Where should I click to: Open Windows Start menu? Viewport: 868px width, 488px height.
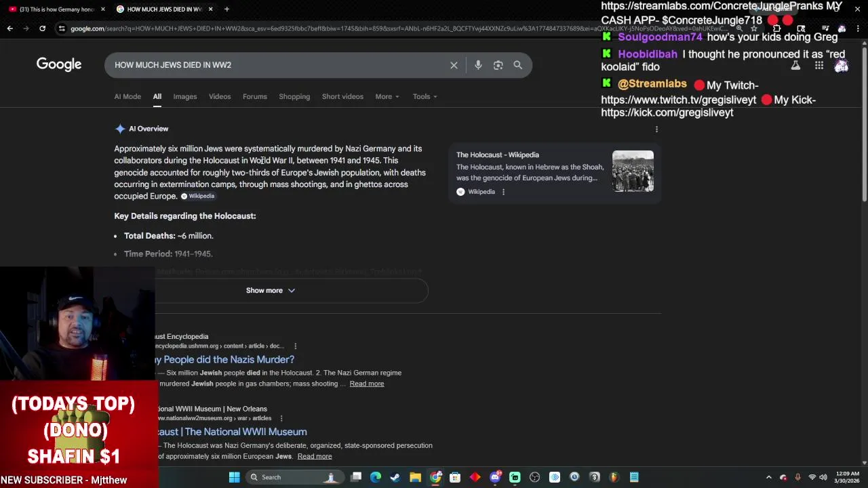coord(234,477)
